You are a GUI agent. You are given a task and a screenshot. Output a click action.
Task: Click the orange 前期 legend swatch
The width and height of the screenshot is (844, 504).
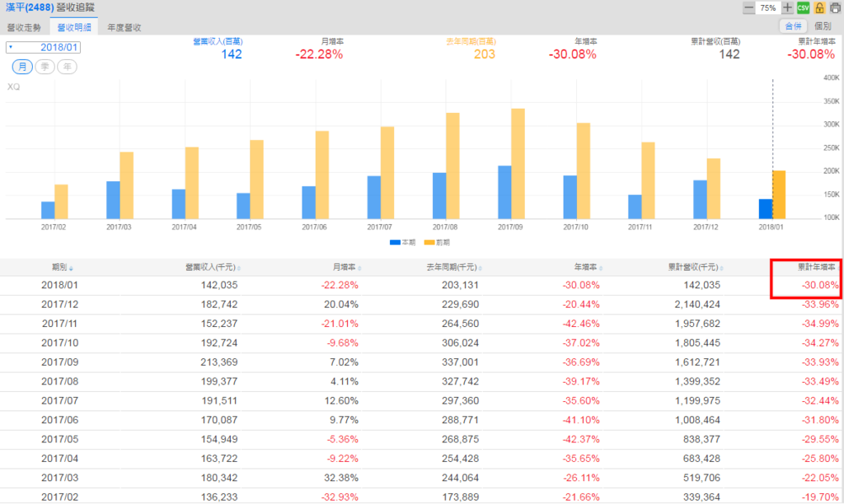point(429,243)
